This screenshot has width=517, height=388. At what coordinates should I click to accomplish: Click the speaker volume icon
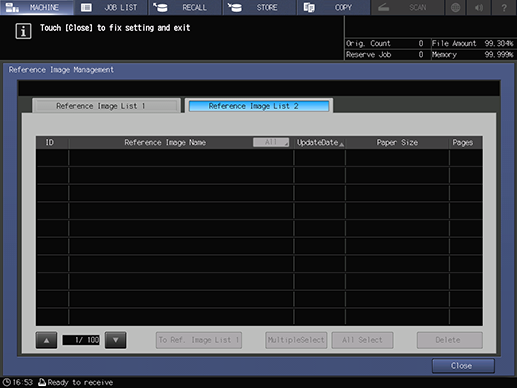tap(479, 8)
